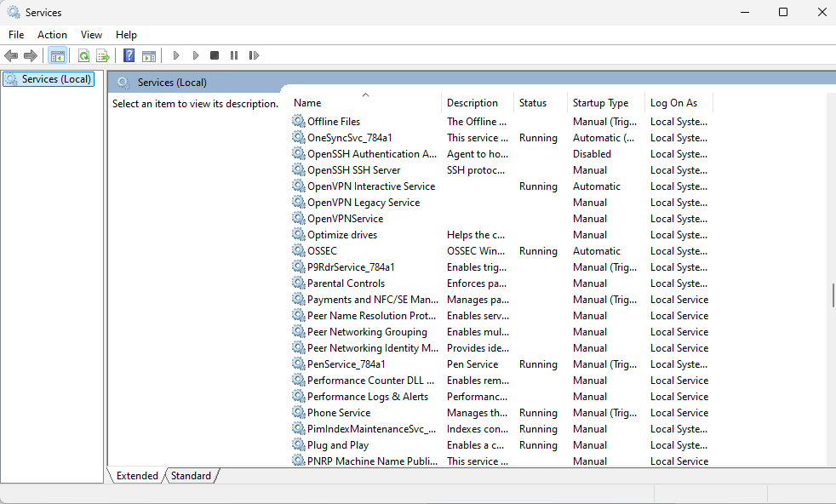This screenshot has height=504, width=836.
Task: Stop the selected service
Action: tap(214, 55)
